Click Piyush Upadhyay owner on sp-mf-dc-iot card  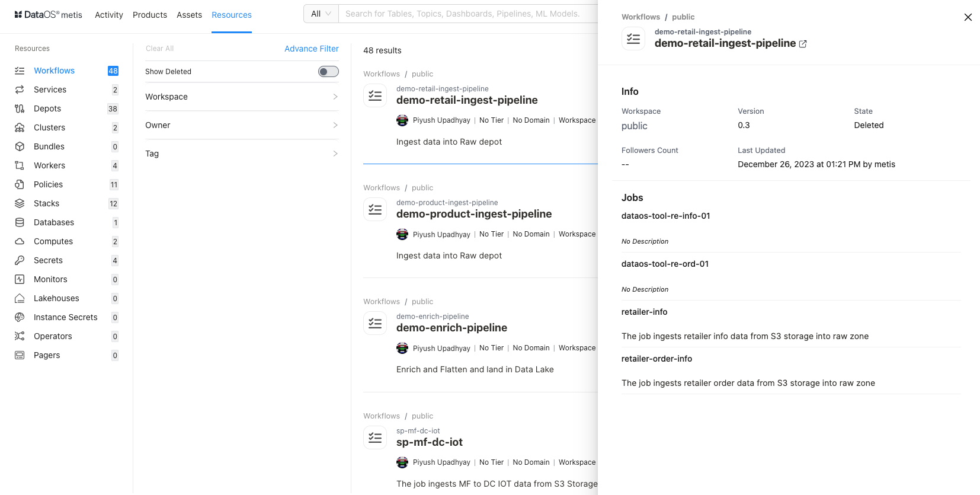(441, 462)
